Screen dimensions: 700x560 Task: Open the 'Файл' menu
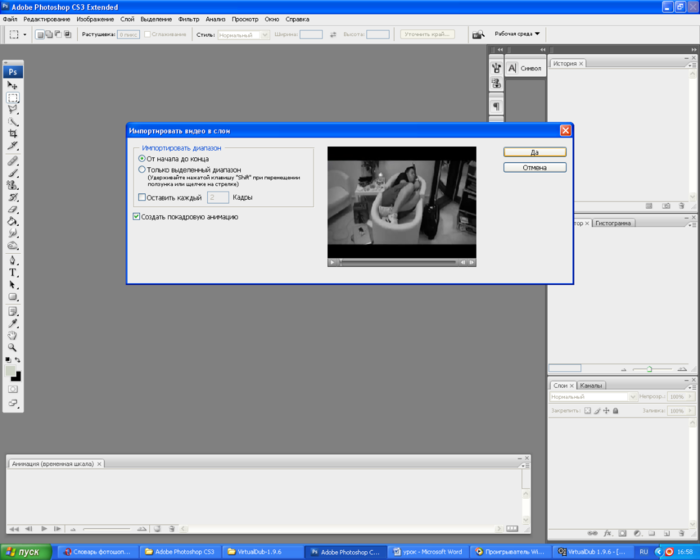pos(10,19)
